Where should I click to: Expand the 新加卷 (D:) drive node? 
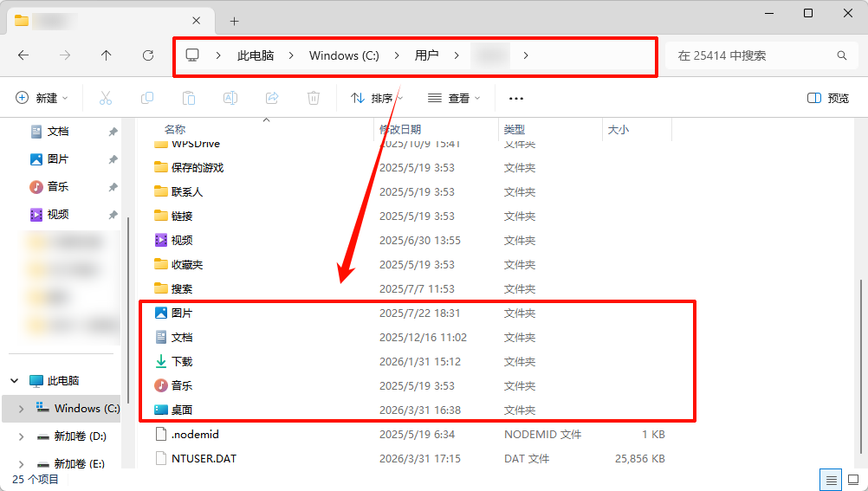[x=21, y=436]
